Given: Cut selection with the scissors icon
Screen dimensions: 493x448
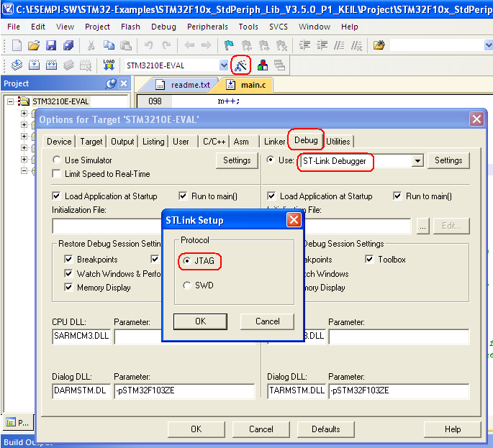Looking at the screenshot, I should [x=91, y=45].
